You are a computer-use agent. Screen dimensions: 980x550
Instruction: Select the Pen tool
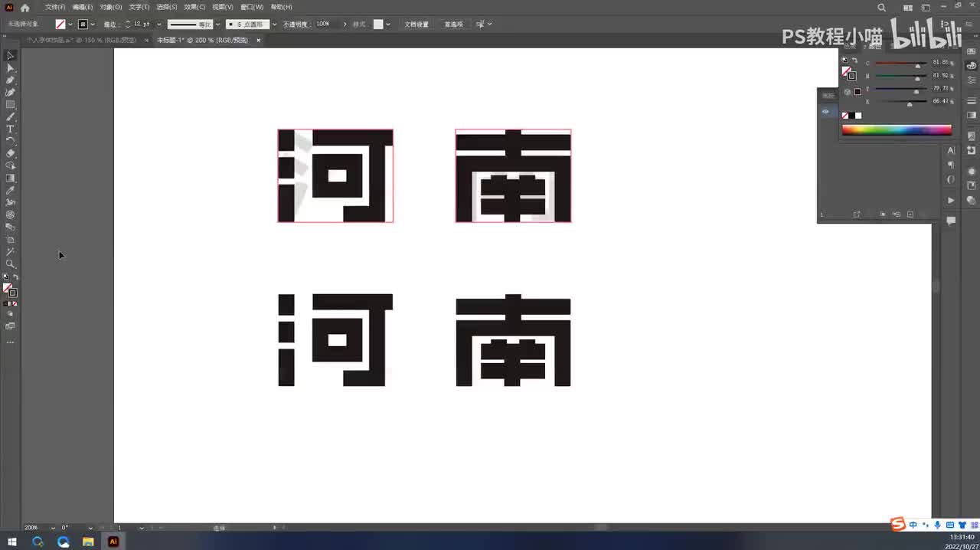(10, 80)
